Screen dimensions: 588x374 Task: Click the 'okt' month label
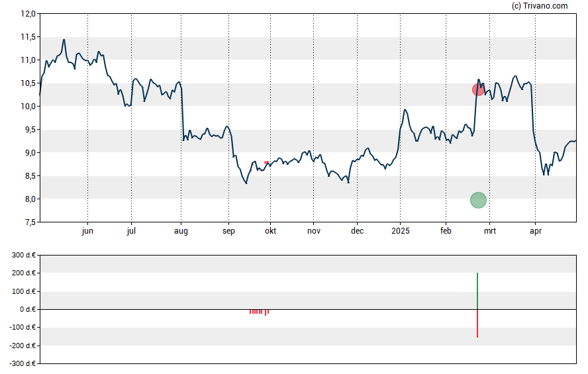270,231
